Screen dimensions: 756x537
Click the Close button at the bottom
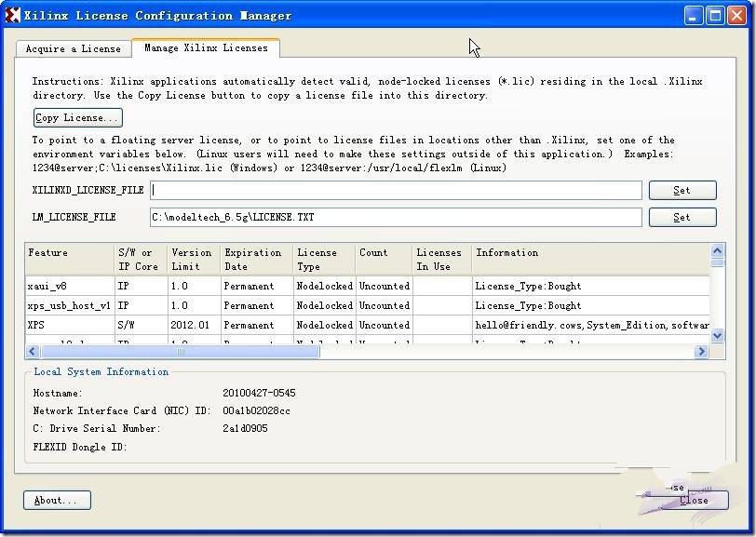click(695, 501)
